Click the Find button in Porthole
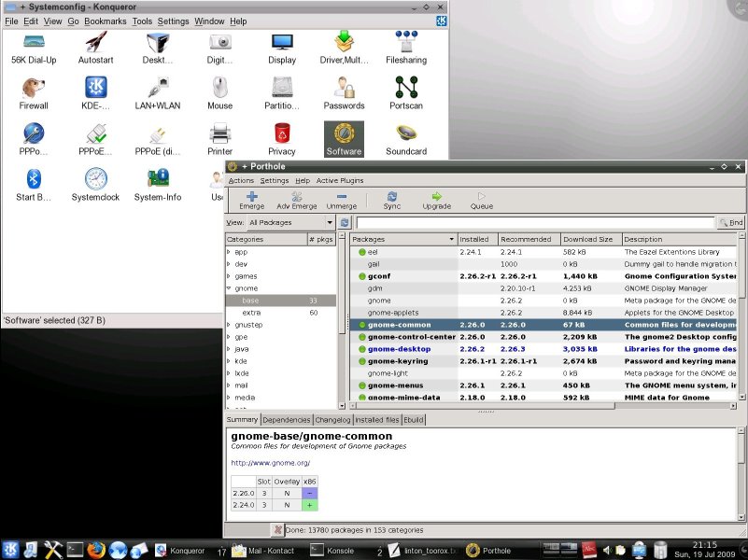 [731, 222]
